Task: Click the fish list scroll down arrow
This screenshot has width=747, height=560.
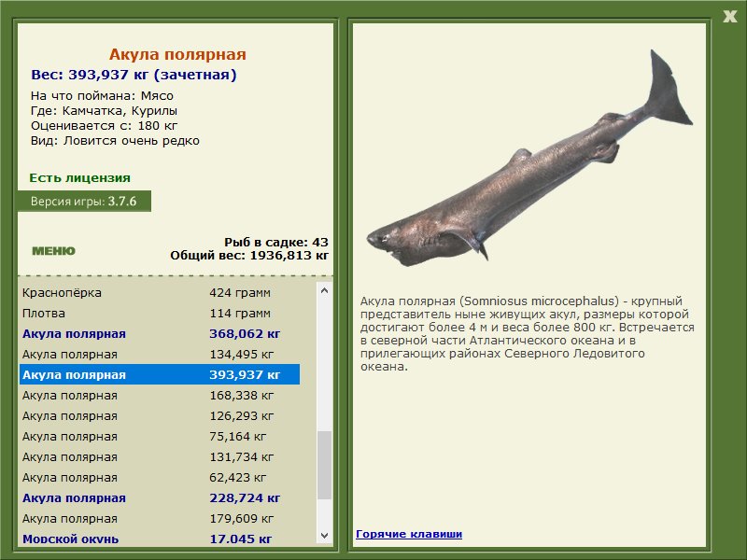Action: pos(324,535)
